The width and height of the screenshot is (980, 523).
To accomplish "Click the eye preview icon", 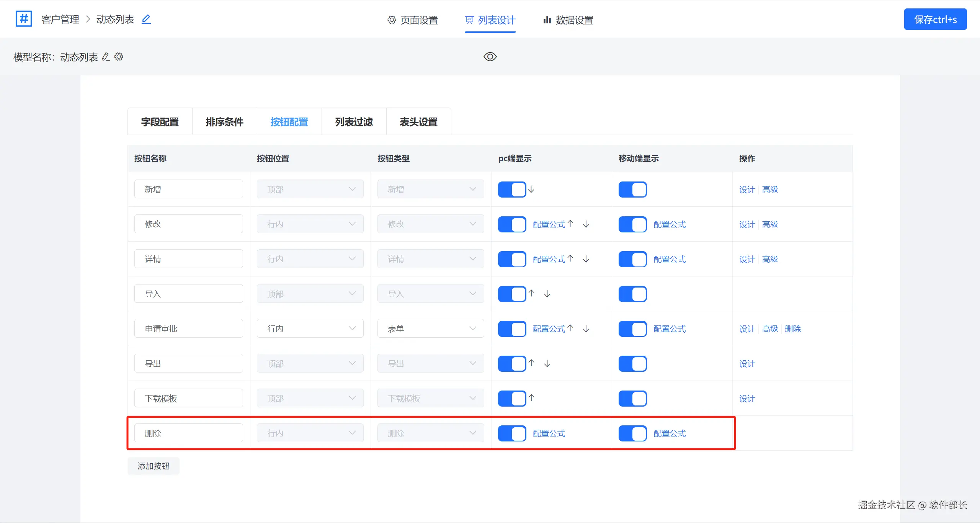I will [x=490, y=57].
